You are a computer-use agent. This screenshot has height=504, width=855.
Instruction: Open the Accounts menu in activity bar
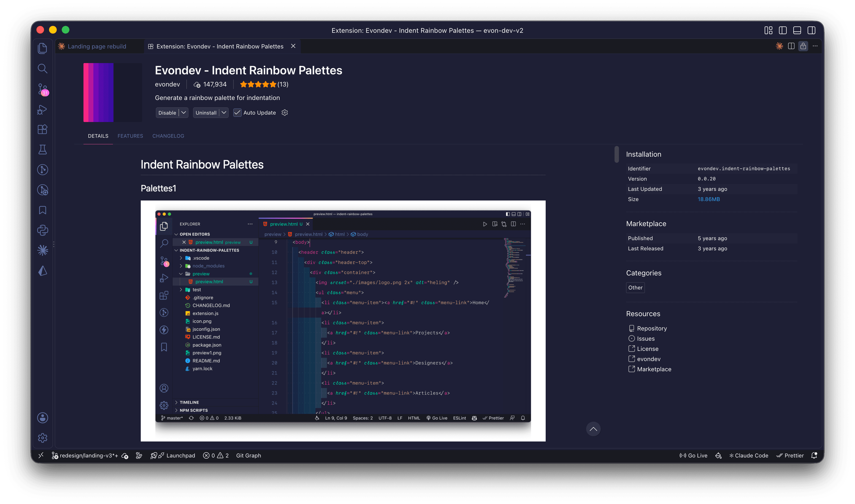(42, 418)
